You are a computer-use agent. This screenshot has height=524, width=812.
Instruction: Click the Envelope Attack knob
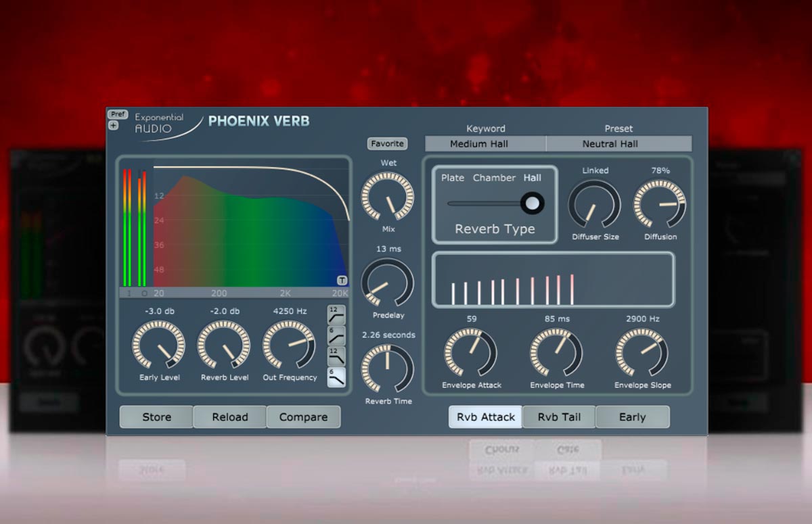(470, 353)
